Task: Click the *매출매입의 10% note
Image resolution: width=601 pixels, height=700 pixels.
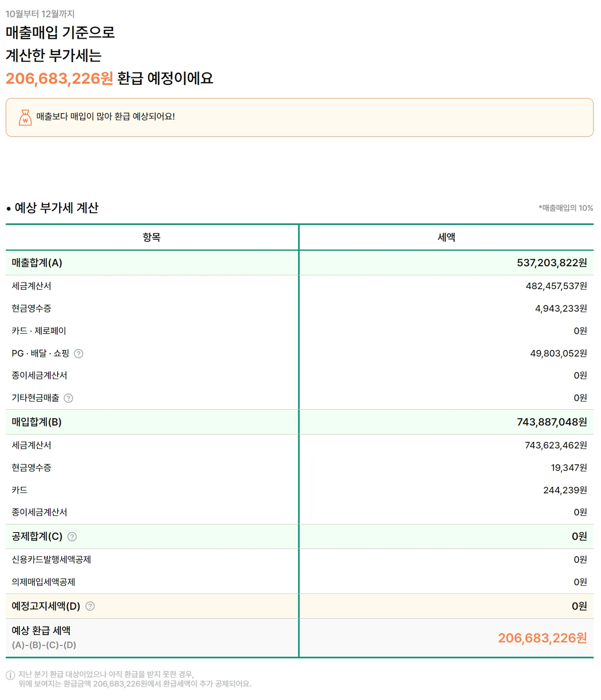Action: [565, 208]
